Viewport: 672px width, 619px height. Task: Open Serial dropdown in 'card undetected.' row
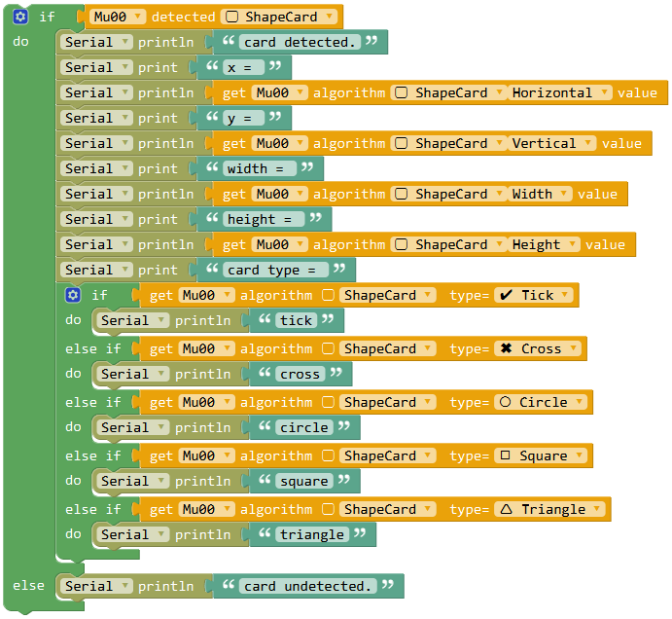(97, 586)
